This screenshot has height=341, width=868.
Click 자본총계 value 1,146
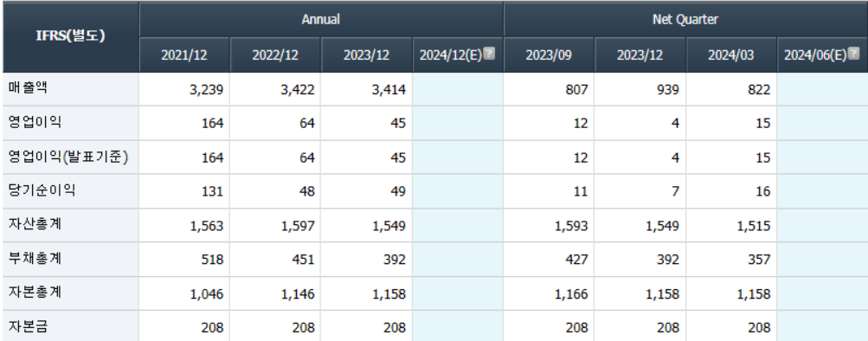pyautogui.click(x=298, y=294)
